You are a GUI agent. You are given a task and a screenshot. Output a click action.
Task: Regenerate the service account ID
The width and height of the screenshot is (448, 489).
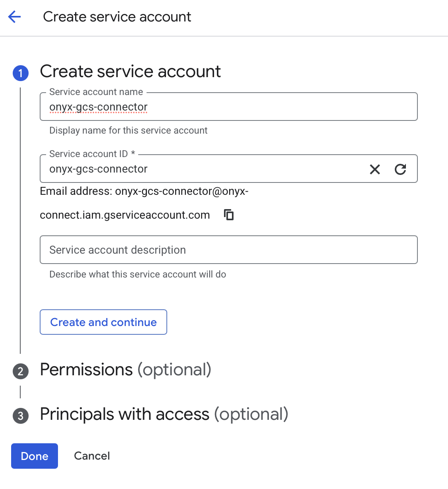point(401,169)
